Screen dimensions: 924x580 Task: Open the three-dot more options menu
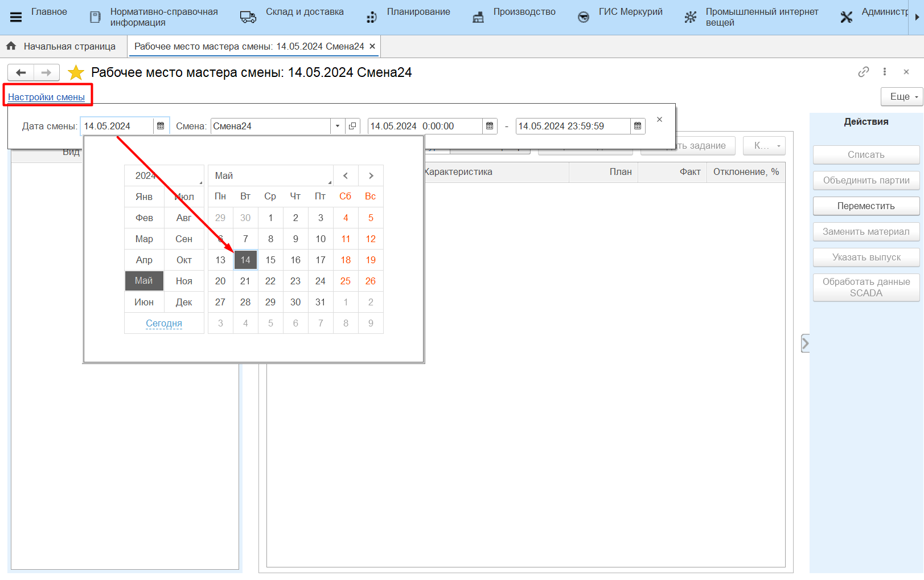pos(884,72)
